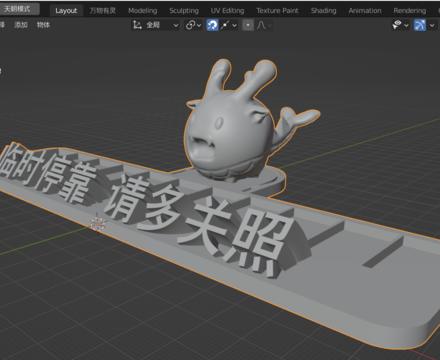Image resolution: width=440 pixels, height=360 pixels.
Task: Open the pivot point chain-link menu
Action: pyautogui.click(x=193, y=25)
